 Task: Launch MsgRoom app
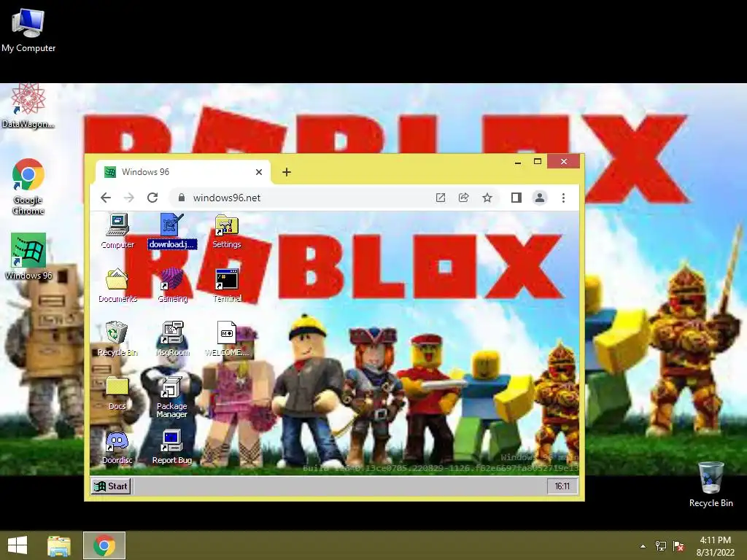172,339
